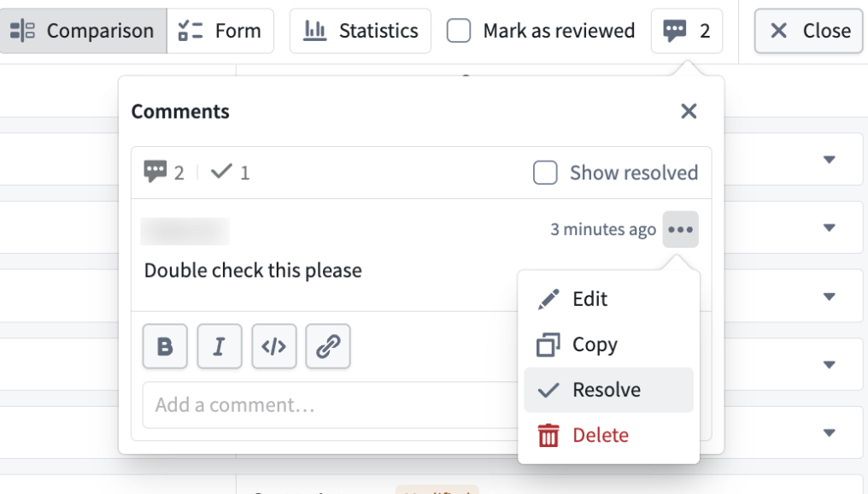Viewport: 868px width, 494px height.
Task: Open the dropdown beside the comment panel
Action: [828, 227]
